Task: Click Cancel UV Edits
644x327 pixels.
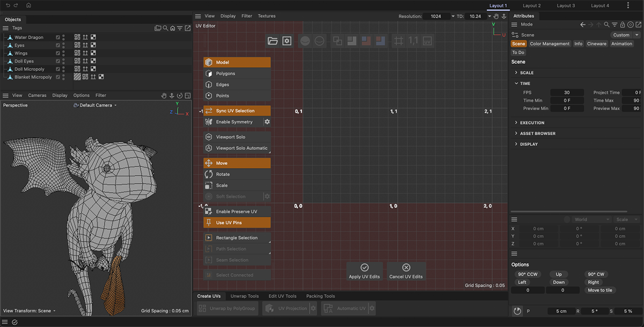Action: coord(406,271)
